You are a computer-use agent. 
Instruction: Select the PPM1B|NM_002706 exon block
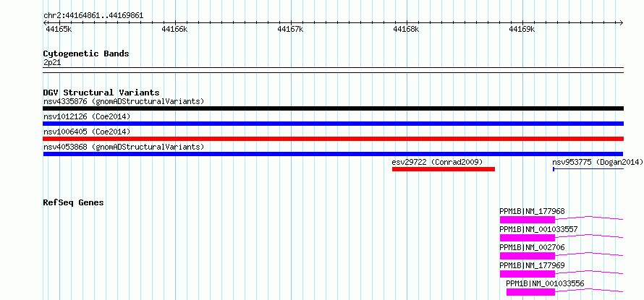tap(528, 256)
